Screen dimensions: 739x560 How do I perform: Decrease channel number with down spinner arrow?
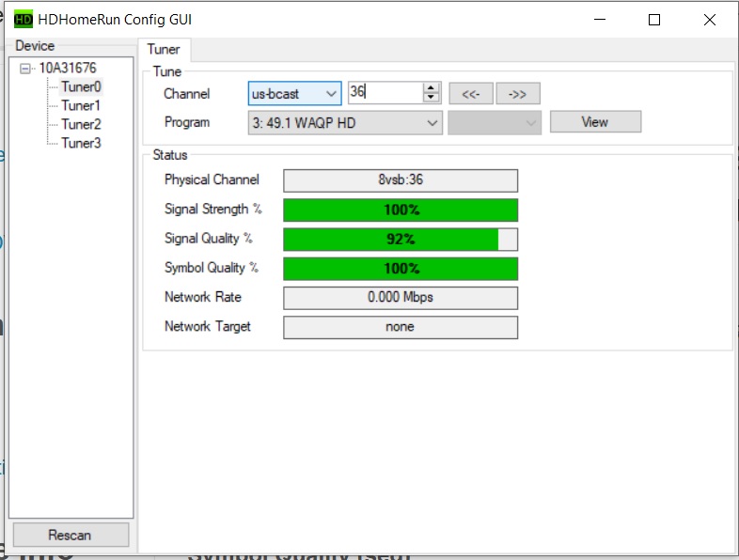point(431,98)
